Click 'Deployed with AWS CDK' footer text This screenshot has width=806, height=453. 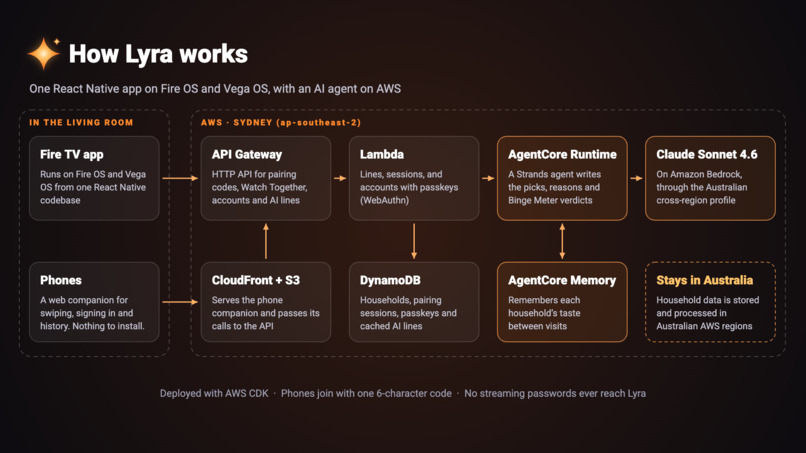pos(214,393)
